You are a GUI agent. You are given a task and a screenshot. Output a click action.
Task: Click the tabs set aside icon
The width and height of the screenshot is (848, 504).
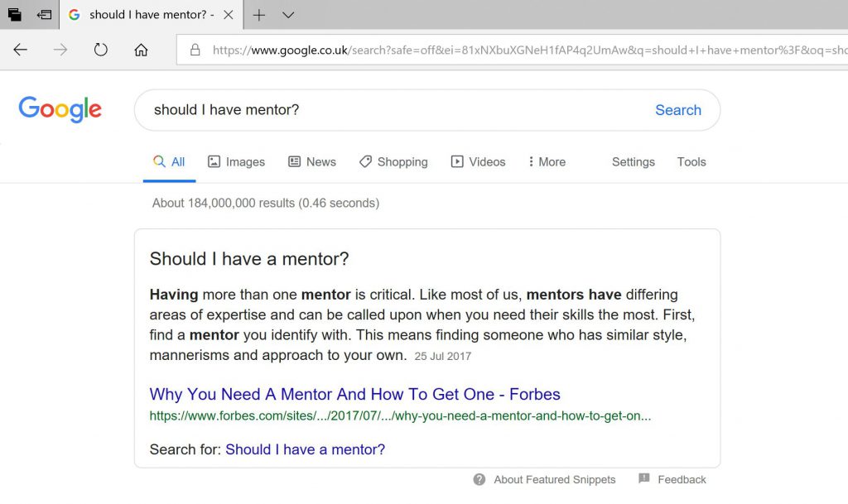pos(15,15)
